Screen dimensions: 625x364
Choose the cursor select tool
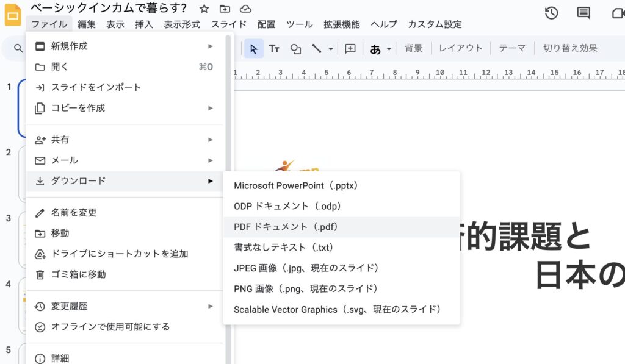[x=254, y=49]
